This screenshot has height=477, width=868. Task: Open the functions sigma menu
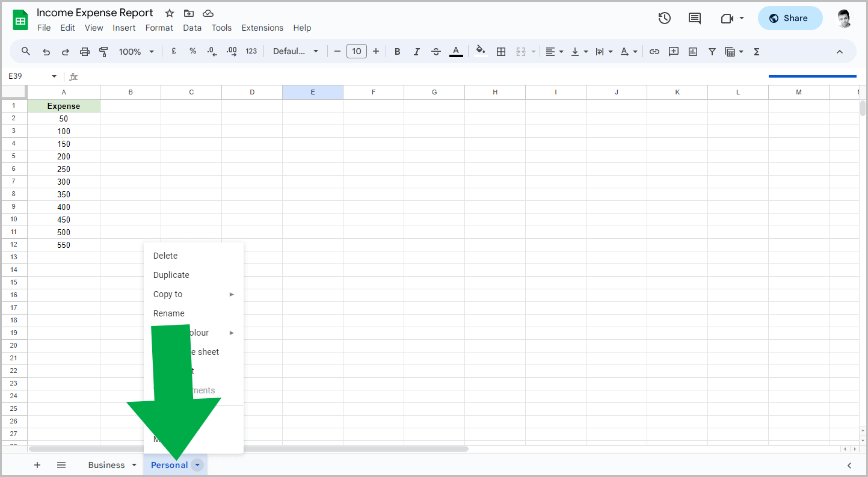pos(757,52)
